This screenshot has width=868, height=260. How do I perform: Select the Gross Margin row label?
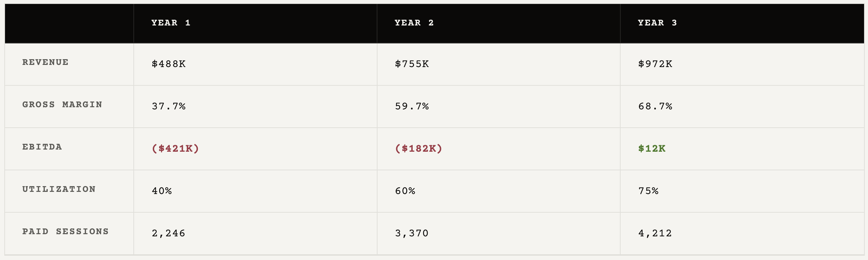[x=62, y=105]
